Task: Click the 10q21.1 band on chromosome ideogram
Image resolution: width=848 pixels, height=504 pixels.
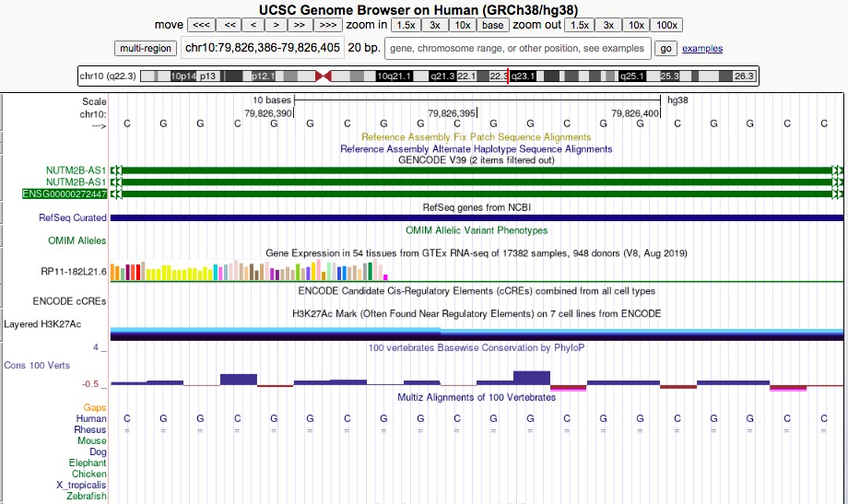Action: 395,76
